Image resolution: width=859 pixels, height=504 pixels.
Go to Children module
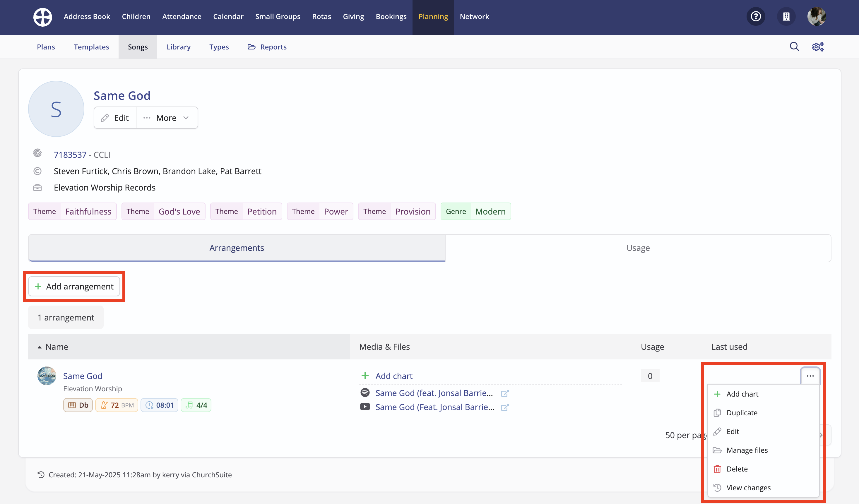(136, 16)
